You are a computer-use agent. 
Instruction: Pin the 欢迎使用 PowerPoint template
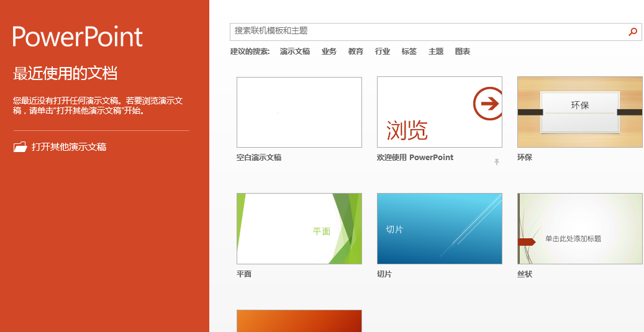(x=497, y=162)
